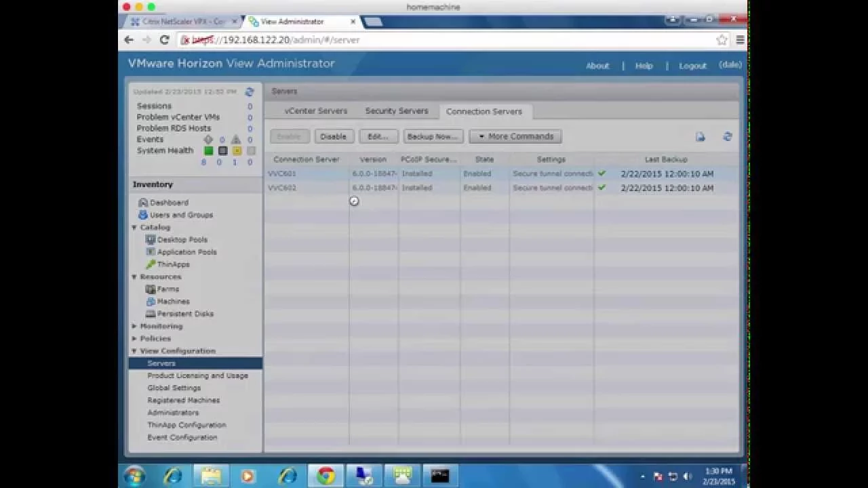This screenshot has width=868, height=488.
Task: Open the More Commands dropdown
Action: coord(515,136)
